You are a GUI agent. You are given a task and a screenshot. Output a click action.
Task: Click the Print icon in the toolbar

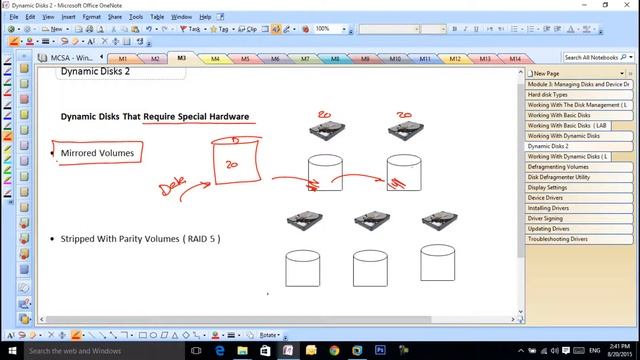[x=89, y=29]
